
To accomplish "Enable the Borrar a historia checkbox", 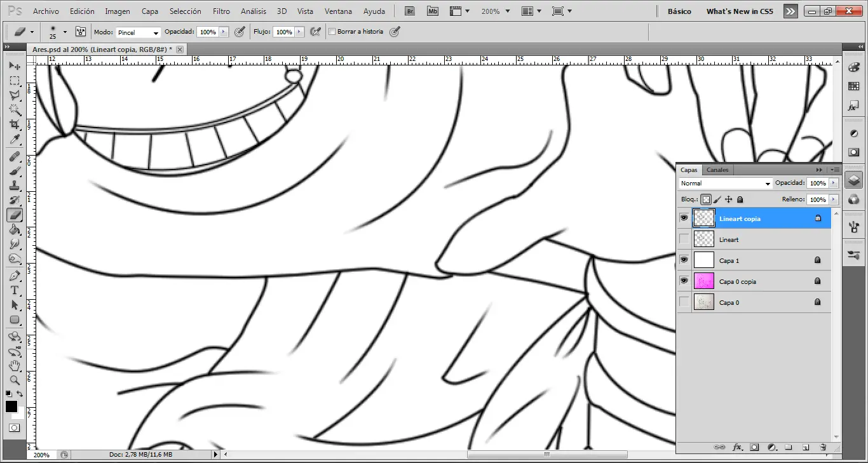I will pyautogui.click(x=332, y=32).
